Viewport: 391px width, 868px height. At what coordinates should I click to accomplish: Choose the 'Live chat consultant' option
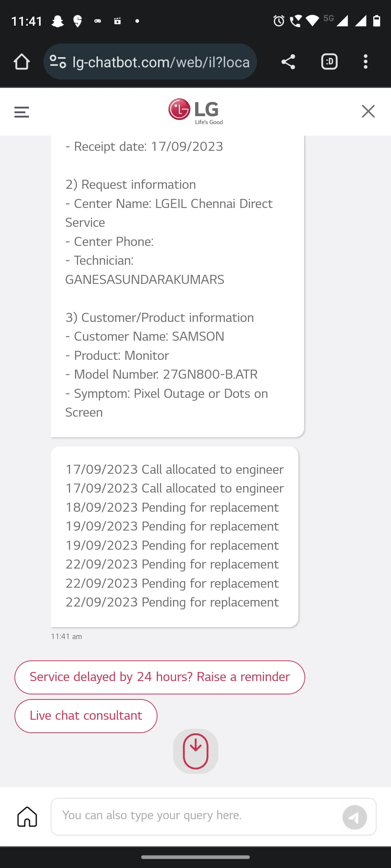[x=85, y=715]
